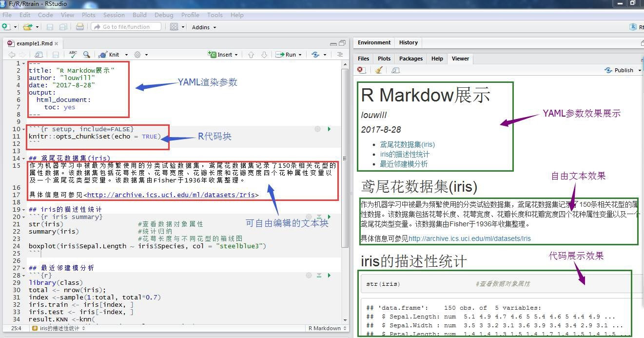Open the Viewer Publish dropdown arrow
This screenshot has height=338, width=644.
tap(639, 70)
